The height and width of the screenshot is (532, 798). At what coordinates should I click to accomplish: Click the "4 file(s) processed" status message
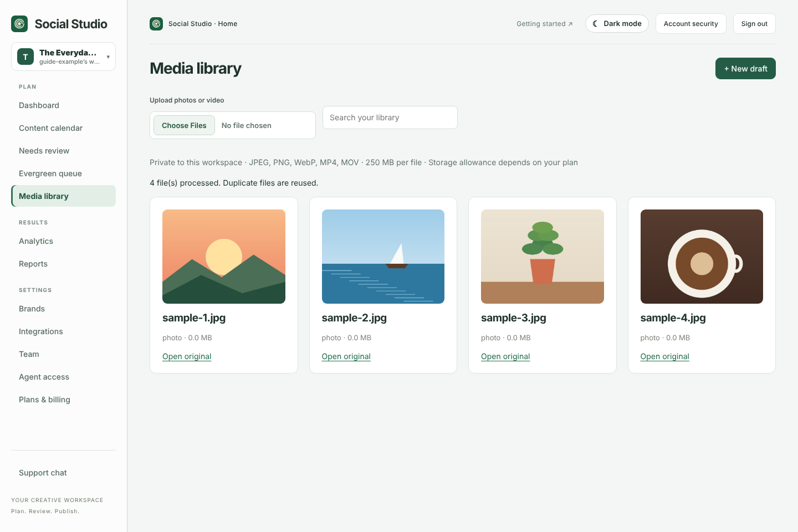pos(234,183)
